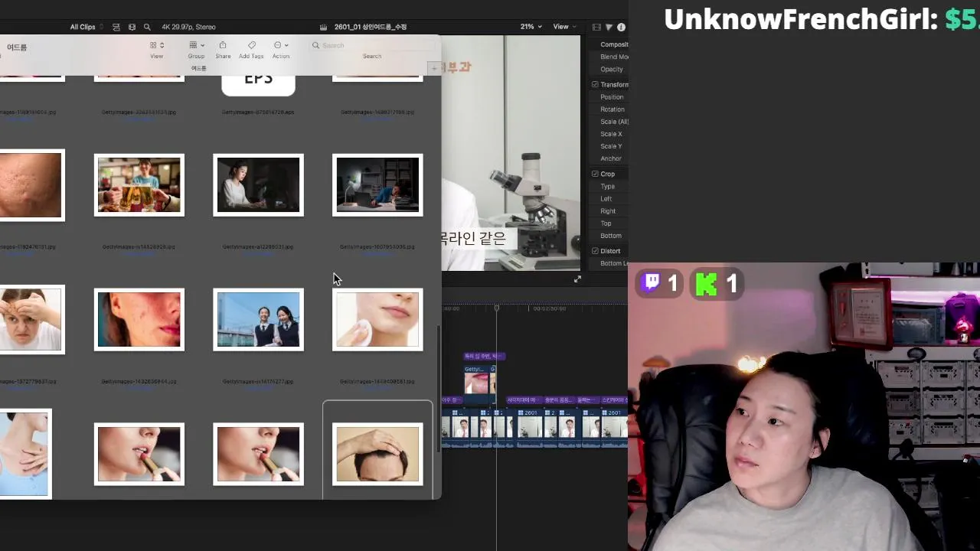Click the Twitch viewer count badge
This screenshot has height=551, width=980.
pyautogui.click(x=661, y=284)
